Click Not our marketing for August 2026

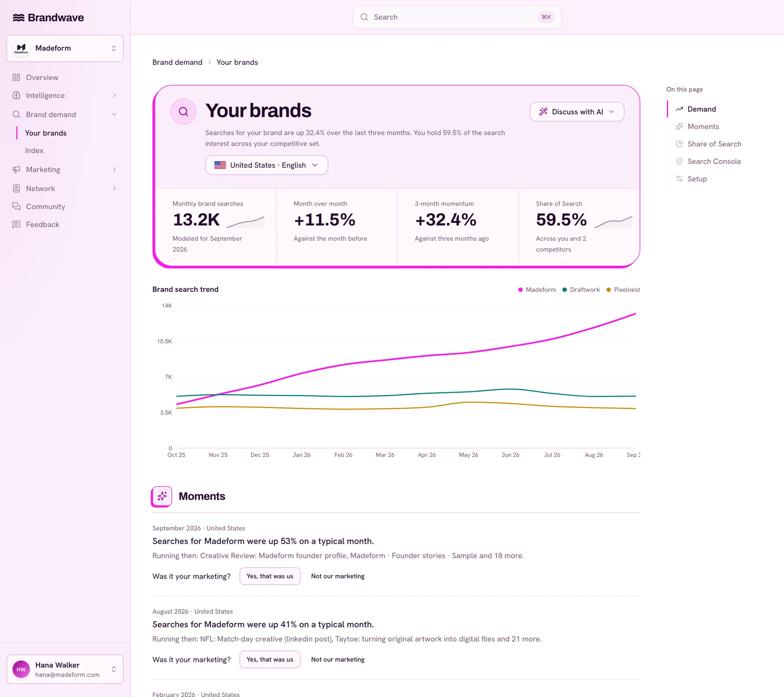pos(338,660)
